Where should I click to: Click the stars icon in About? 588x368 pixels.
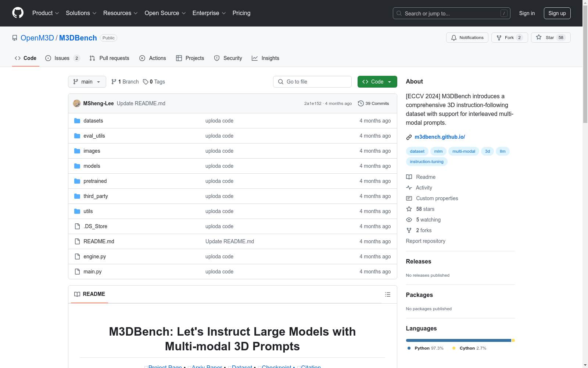tap(409, 209)
